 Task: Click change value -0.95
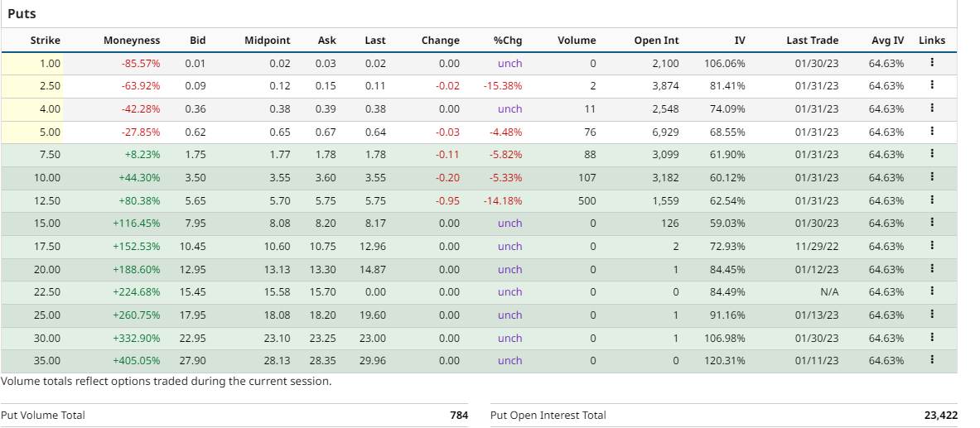click(447, 200)
